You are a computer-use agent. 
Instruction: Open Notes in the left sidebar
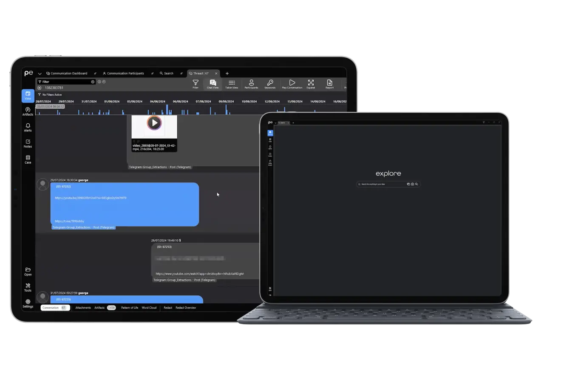28,143
